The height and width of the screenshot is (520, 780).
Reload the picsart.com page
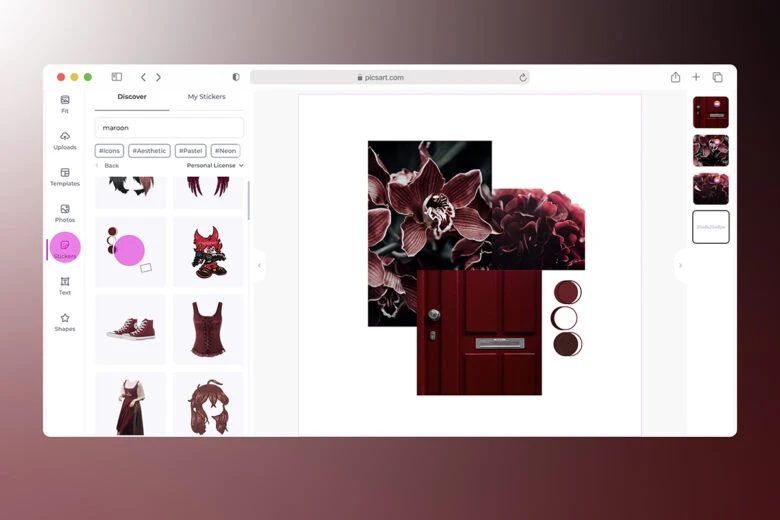tap(522, 77)
